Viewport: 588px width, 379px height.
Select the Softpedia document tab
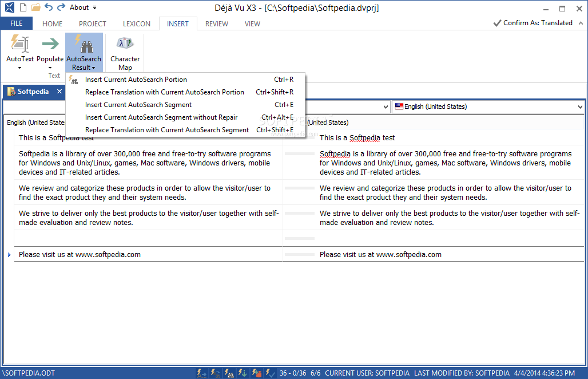[33, 92]
